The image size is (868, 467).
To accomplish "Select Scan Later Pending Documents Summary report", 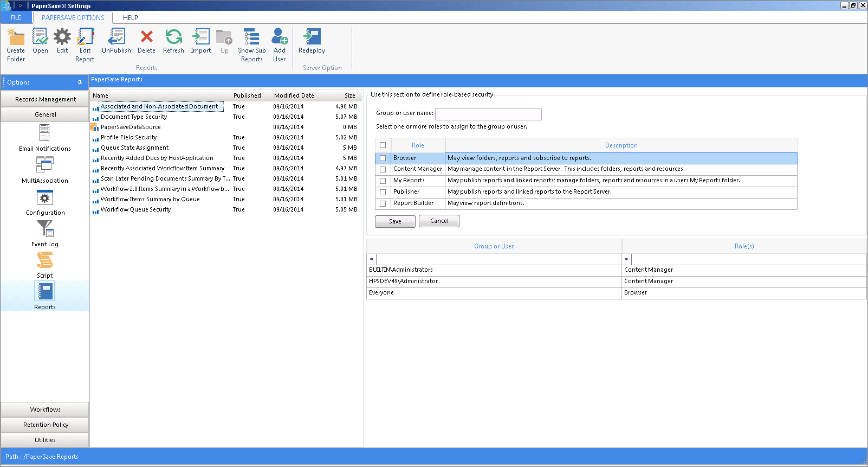I will tap(165, 178).
